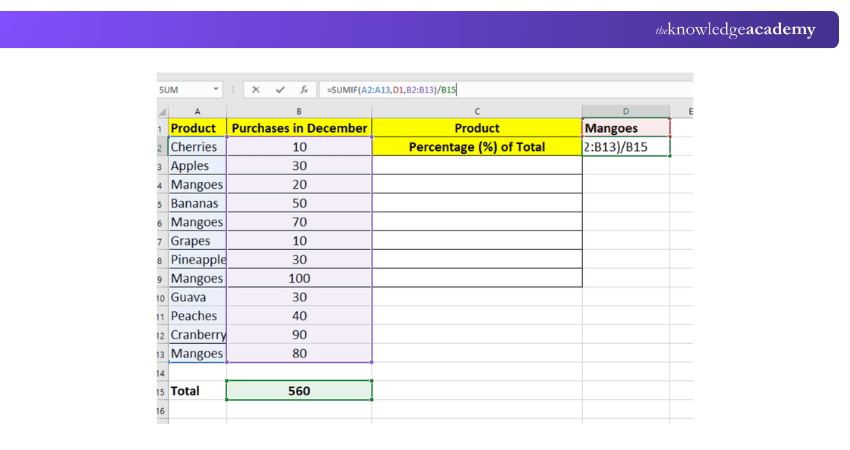Select column A header
850x450 pixels.
197,111
